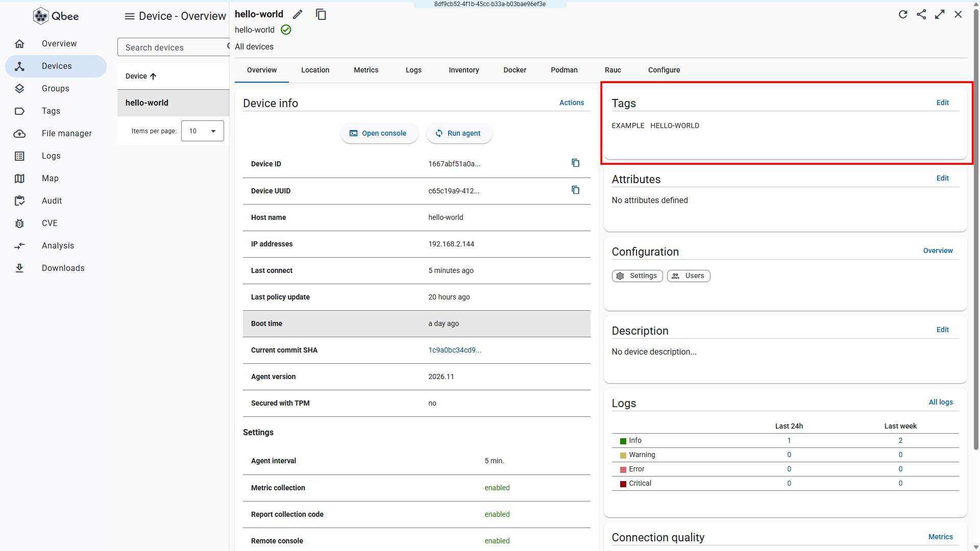Copy device name using copy icon

click(321, 14)
